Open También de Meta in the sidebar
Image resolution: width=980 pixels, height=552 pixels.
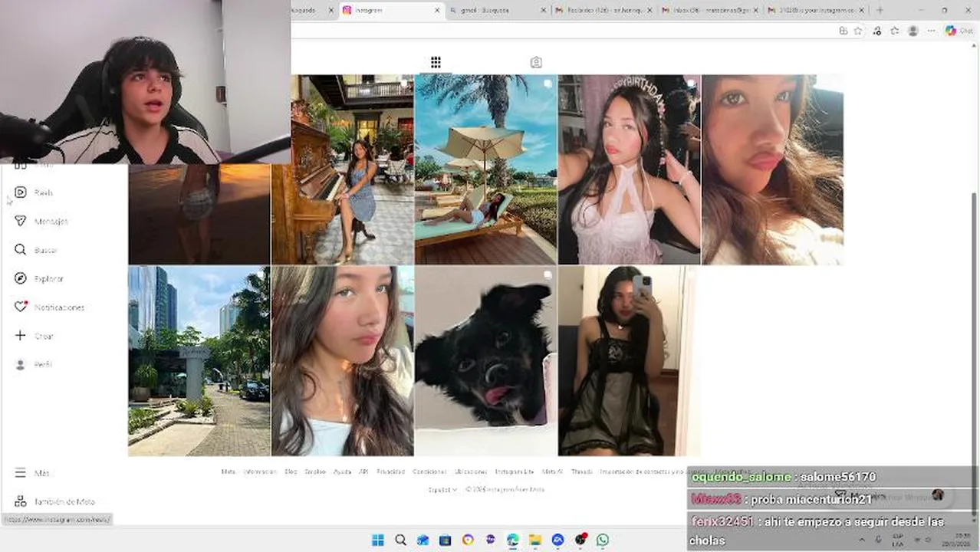pyautogui.click(x=54, y=501)
